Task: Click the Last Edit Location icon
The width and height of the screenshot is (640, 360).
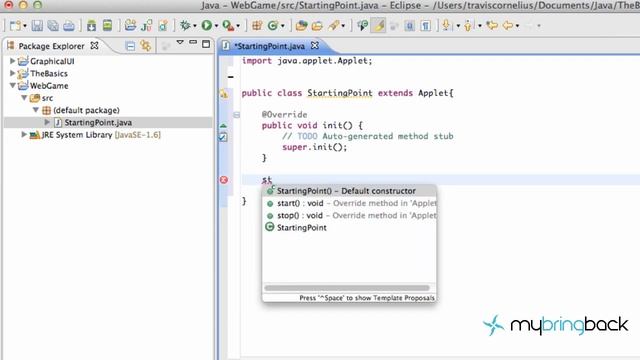Action: coord(492,25)
